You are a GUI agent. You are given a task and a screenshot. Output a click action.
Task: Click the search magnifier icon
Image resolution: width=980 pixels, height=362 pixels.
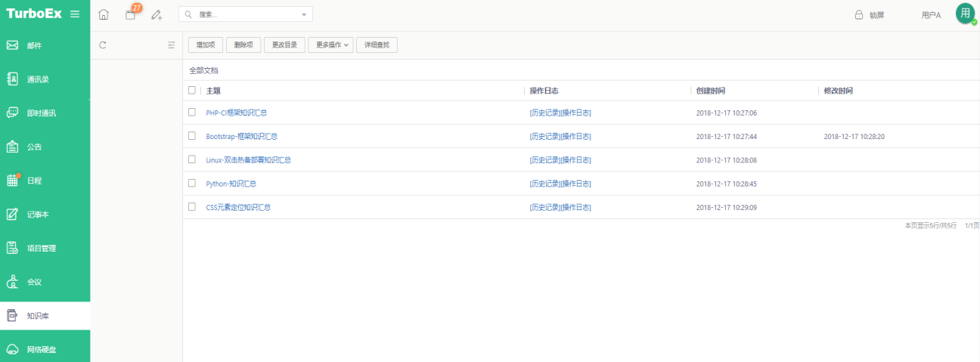point(188,14)
